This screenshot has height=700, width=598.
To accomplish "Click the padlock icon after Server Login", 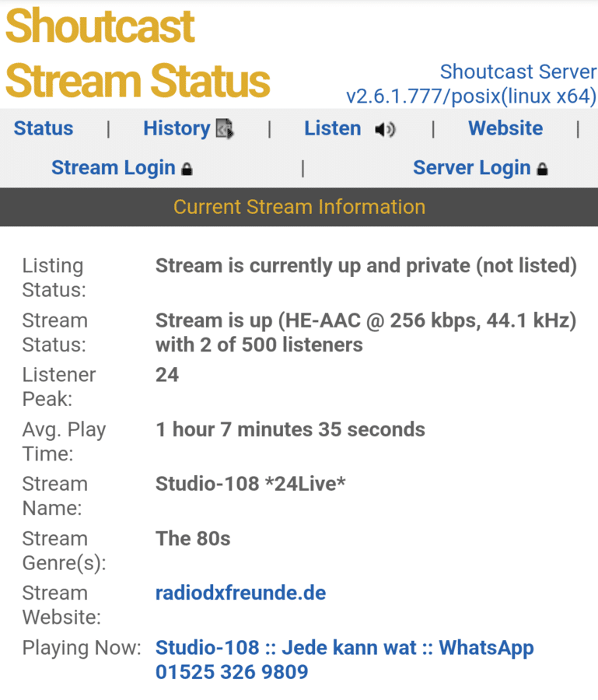I will click(x=542, y=169).
